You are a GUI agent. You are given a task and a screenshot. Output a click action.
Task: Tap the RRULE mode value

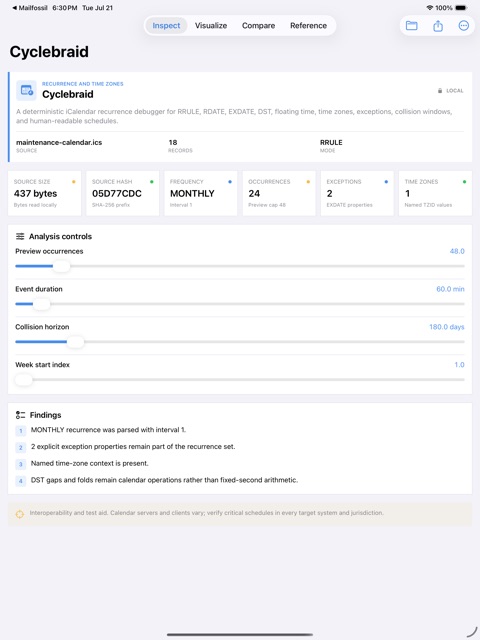331,142
